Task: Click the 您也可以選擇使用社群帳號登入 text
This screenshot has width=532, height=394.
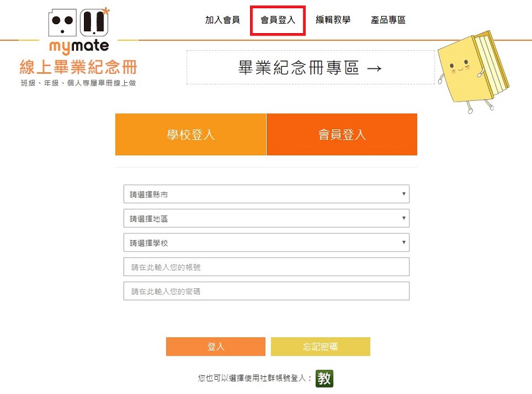Action: 254,379
